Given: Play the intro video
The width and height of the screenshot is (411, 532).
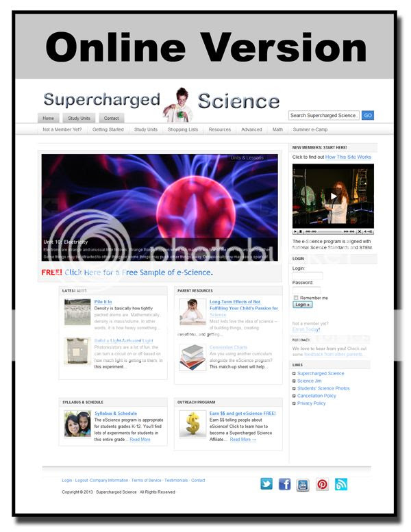Looking at the screenshot, I should tap(333, 197).
